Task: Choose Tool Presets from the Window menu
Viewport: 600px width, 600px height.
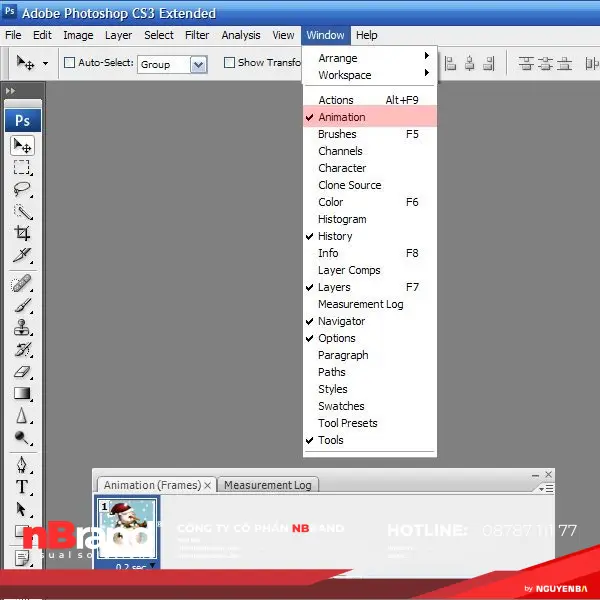Action: (x=370, y=423)
